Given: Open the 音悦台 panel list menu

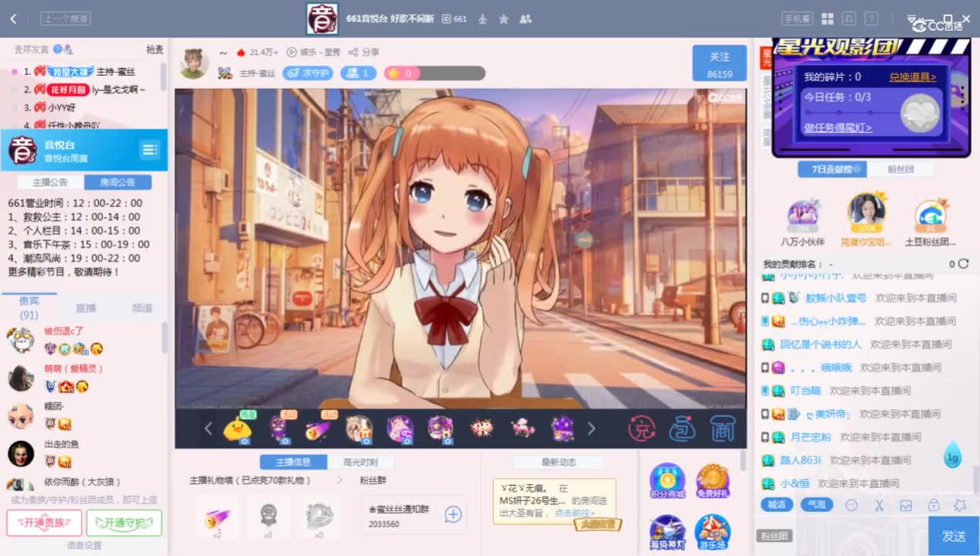Looking at the screenshot, I should [149, 149].
